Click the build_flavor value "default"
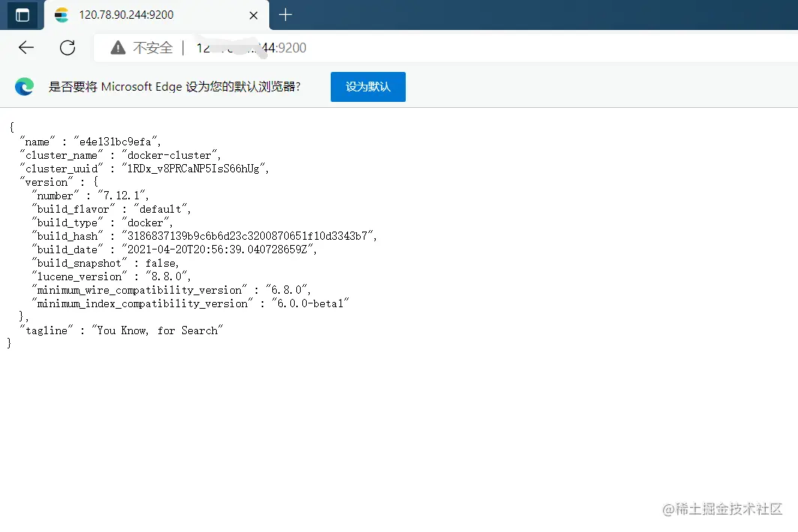This screenshot has height=532, width=798. coord(160,209)
